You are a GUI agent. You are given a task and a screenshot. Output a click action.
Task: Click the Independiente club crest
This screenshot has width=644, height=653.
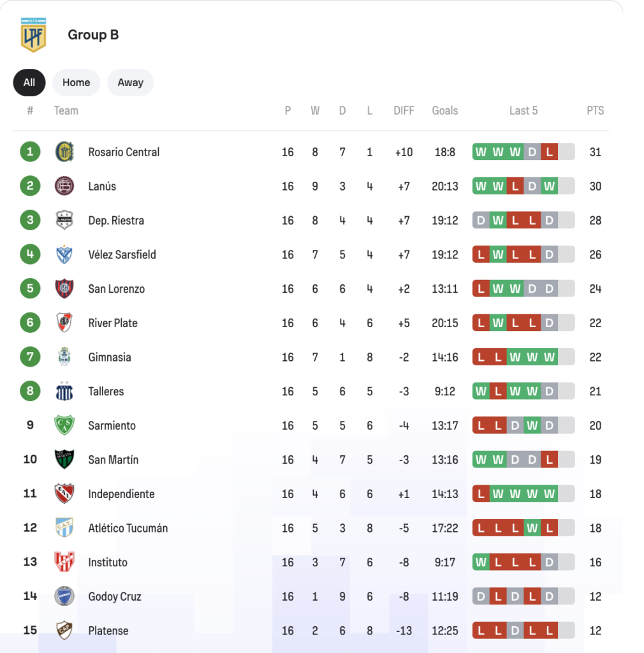pos(64,494)
